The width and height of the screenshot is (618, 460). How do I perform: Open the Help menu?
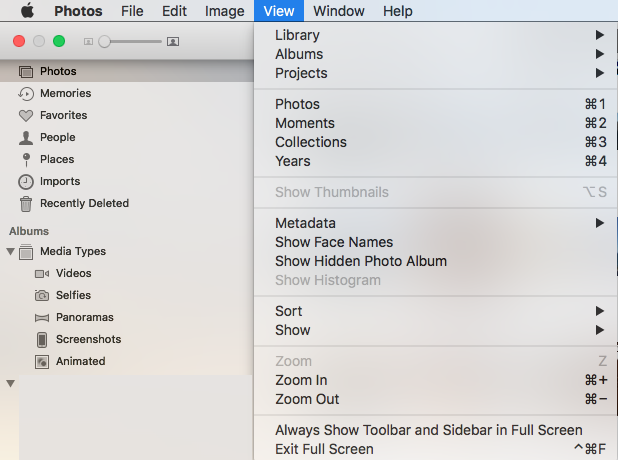[x=398, y=11]
